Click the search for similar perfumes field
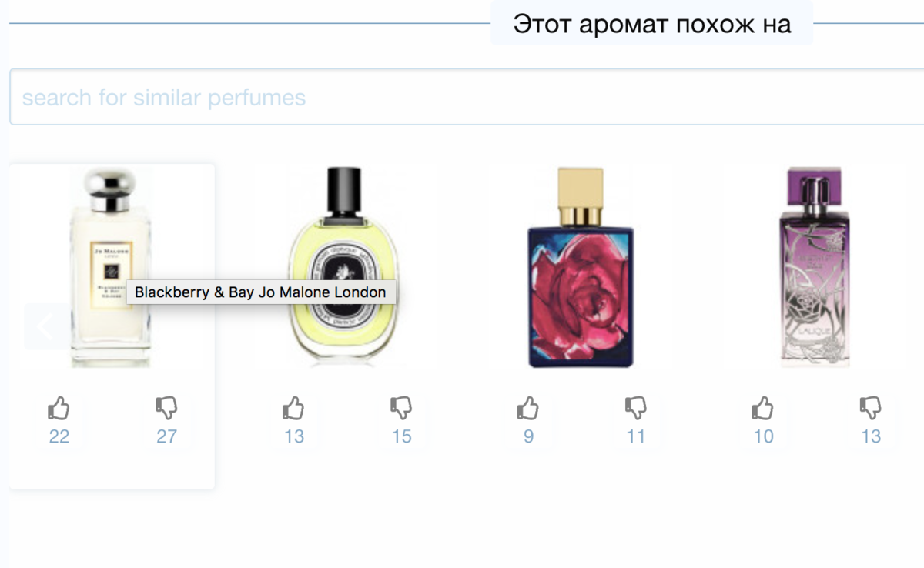Screen dimensions: 924x568 467,97
